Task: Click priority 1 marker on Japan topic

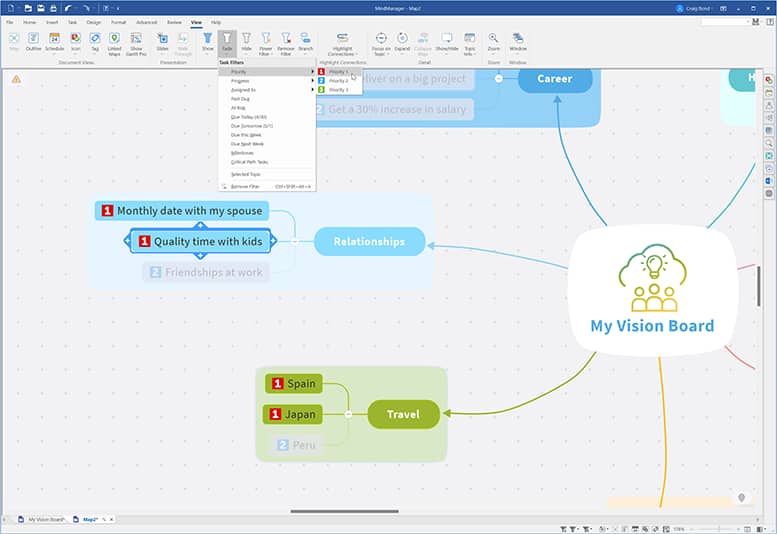Action: pos(275,414)
